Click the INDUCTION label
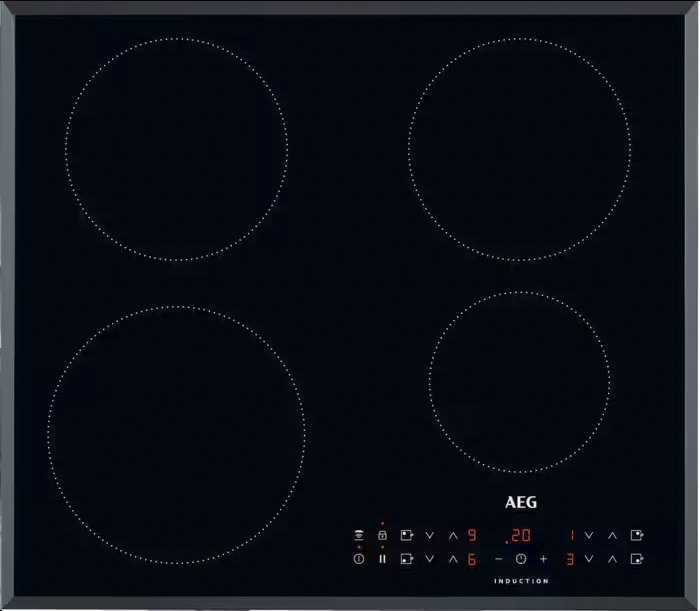Screen dimensions: 700x611 point(521,581)
